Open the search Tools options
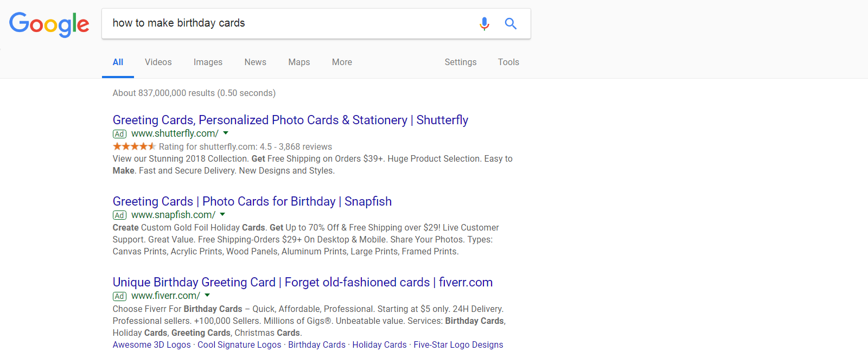 (508, 62)
